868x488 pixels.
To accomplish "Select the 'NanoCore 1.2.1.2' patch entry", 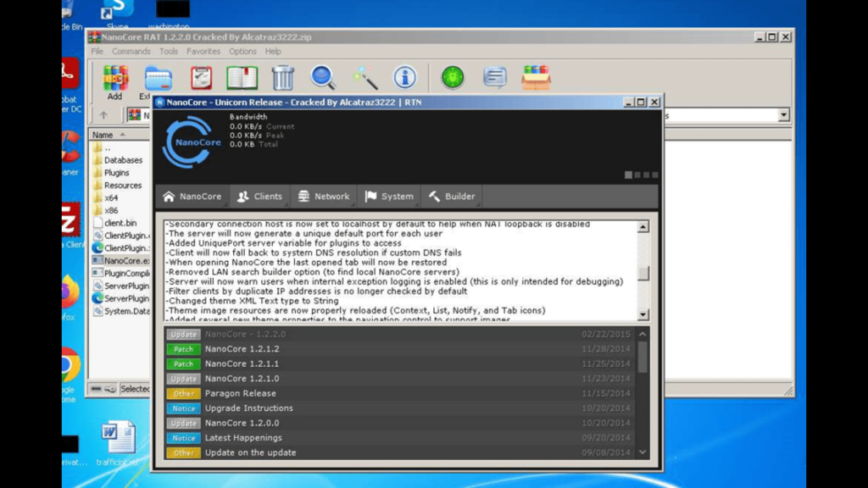I will pyautogui.click(x=400, y=349).
